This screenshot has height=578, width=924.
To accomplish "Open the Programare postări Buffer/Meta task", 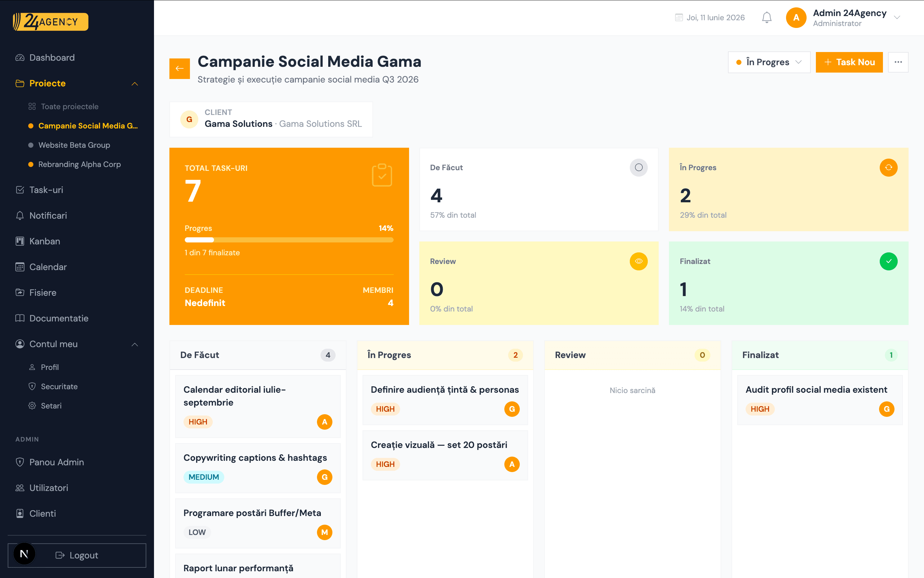I will [258, 523].
